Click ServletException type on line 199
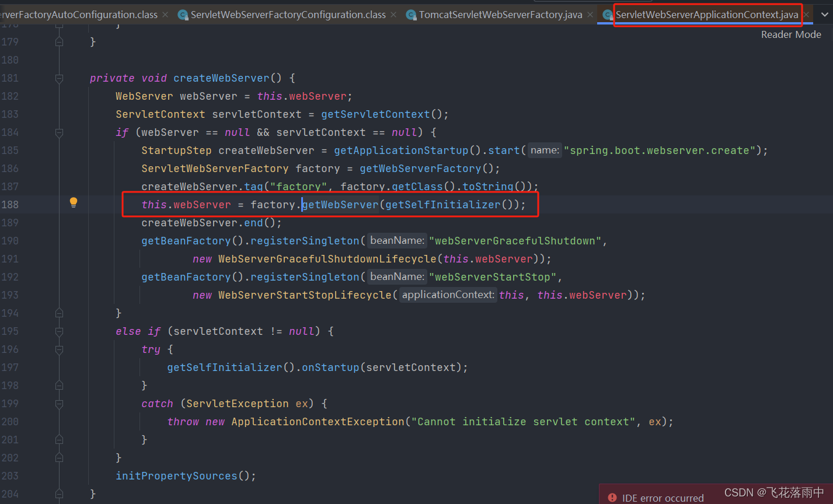833x504 pixels. point(238,404)
